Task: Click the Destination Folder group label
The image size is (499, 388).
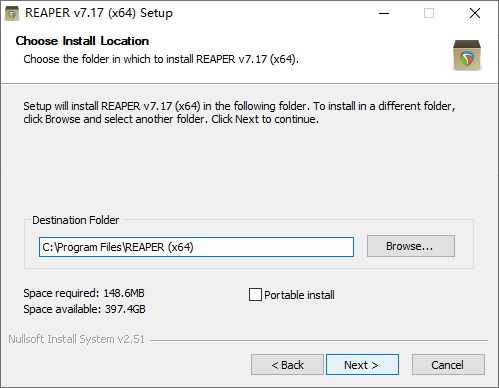Action: click(x=75, y=220)
